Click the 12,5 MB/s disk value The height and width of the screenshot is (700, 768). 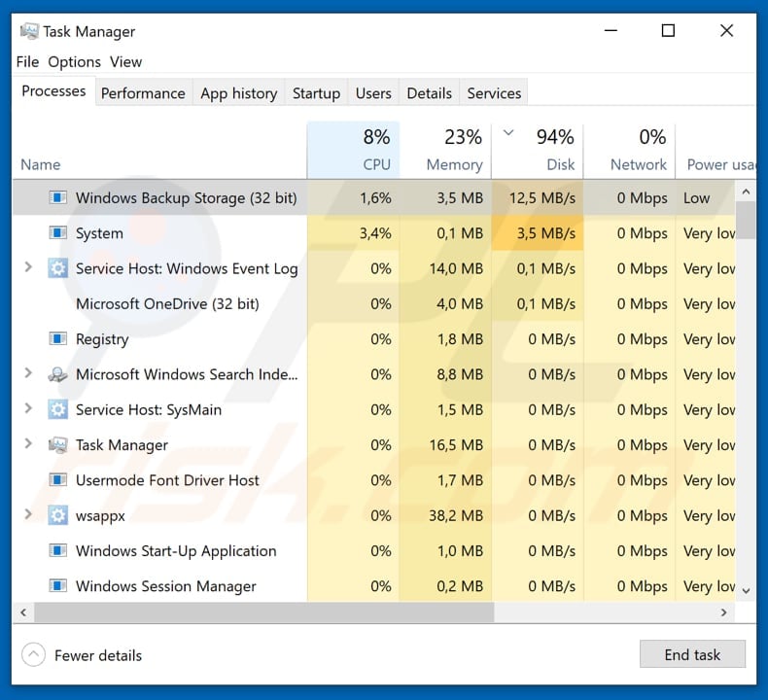tap(542, 198)
